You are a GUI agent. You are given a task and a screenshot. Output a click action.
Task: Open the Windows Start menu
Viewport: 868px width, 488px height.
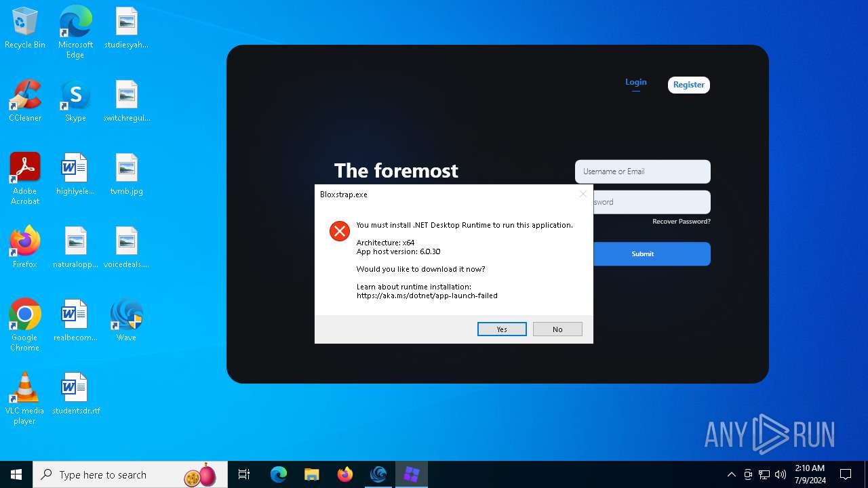(16, 474)
